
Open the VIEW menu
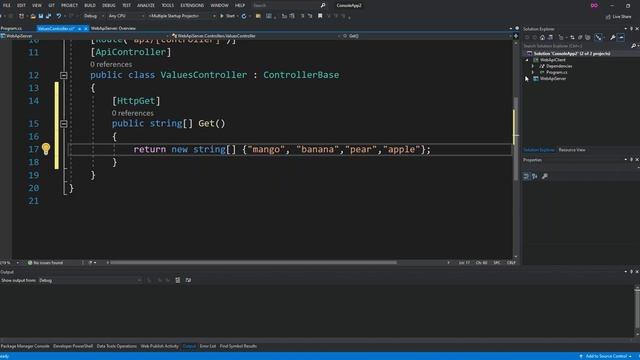(x=37, y=5)
